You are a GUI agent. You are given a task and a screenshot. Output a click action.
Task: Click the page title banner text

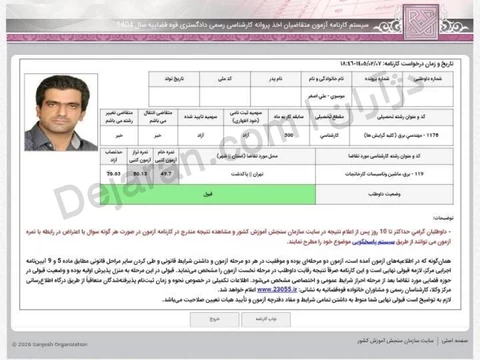(x=243, y=26)
